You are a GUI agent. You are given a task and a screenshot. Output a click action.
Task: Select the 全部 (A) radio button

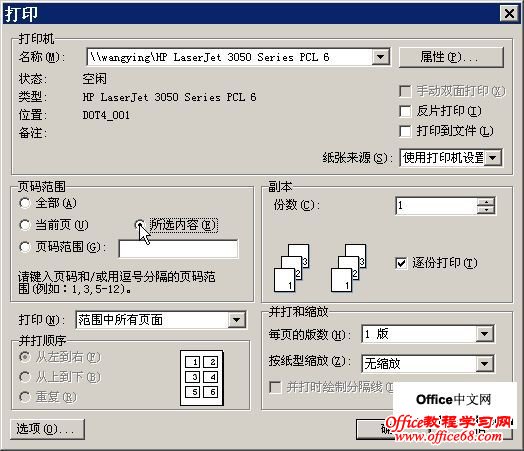(25, 203)
